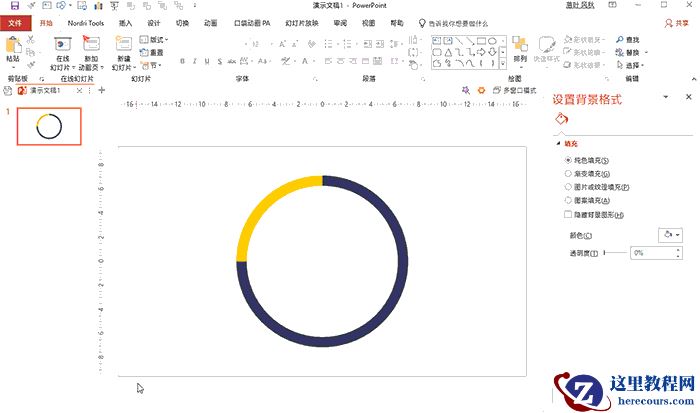Click the Multi-window mode (多窗口模式) button
Image resolution: width=700 pixels, height=413 pixels.
click(515, 90)
